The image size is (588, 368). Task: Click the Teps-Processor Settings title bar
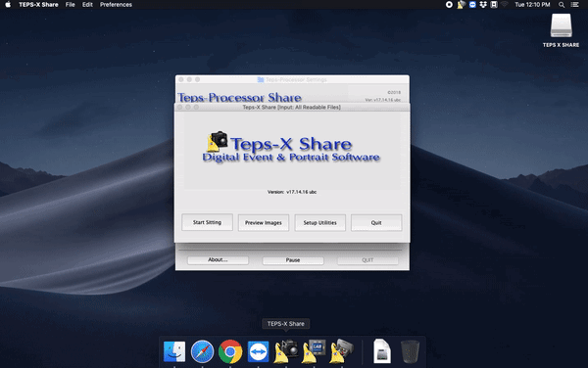coord(292,79)
